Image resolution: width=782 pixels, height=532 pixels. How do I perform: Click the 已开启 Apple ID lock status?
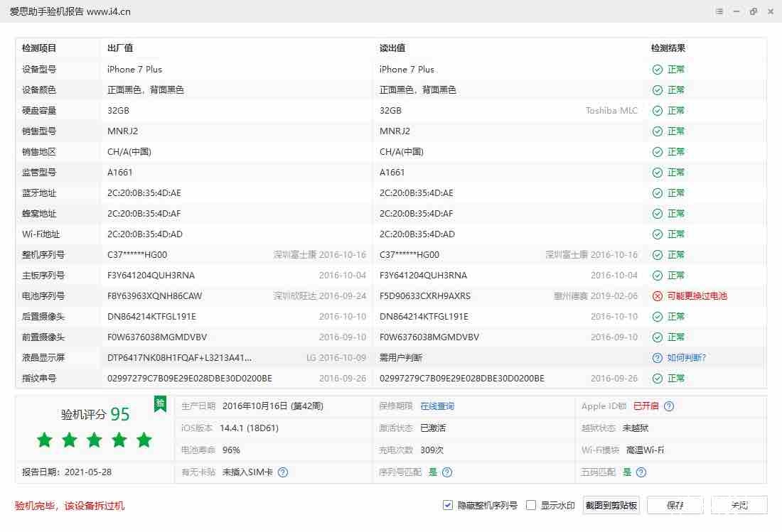point(646,406)
